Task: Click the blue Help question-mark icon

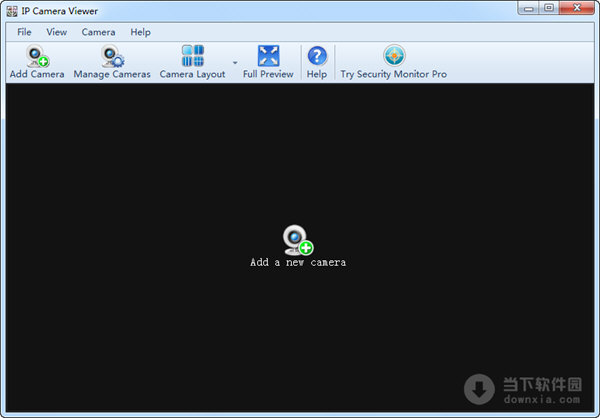Action: point(317,56)
